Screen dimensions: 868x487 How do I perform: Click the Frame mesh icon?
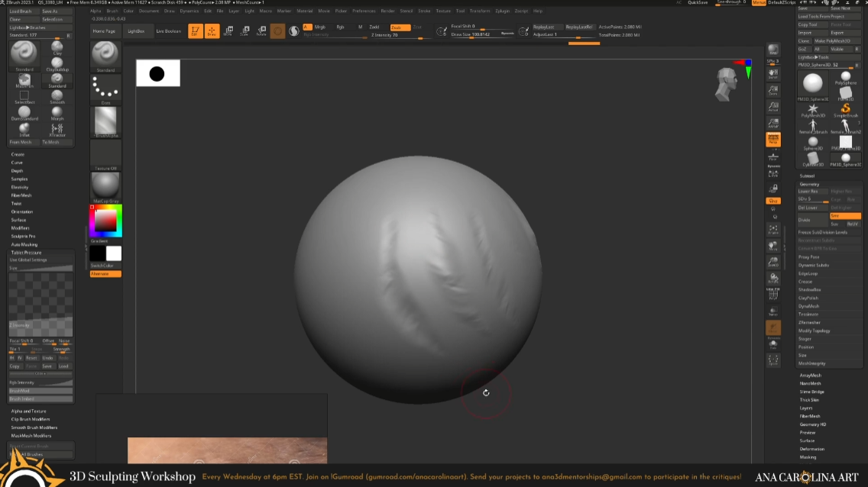click(x=773, y=230)
